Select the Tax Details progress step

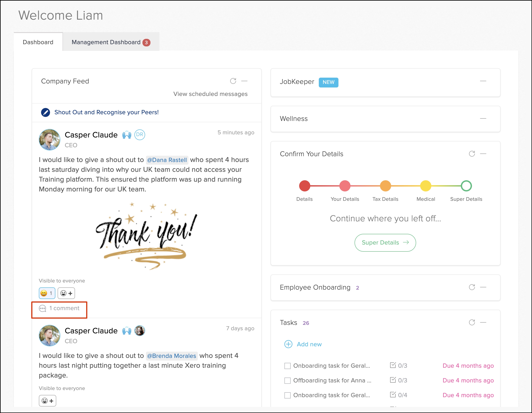(x=385, y=186)
